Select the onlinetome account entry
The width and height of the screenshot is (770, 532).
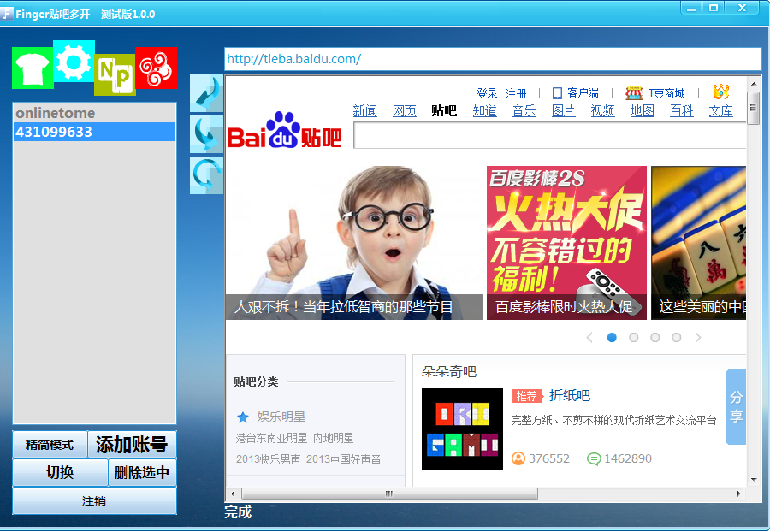pos(94,113)
